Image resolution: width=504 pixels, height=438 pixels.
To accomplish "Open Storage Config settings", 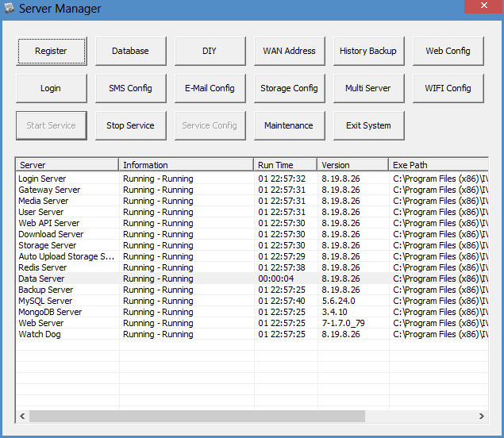I will click(289, 88).
